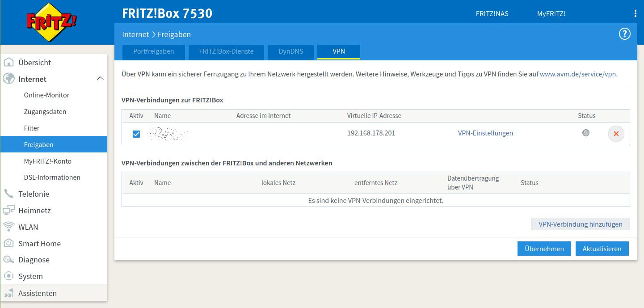Click the Aktualisieren button
The width and height of the screenshot is (644, 308).
pos(602,249)
